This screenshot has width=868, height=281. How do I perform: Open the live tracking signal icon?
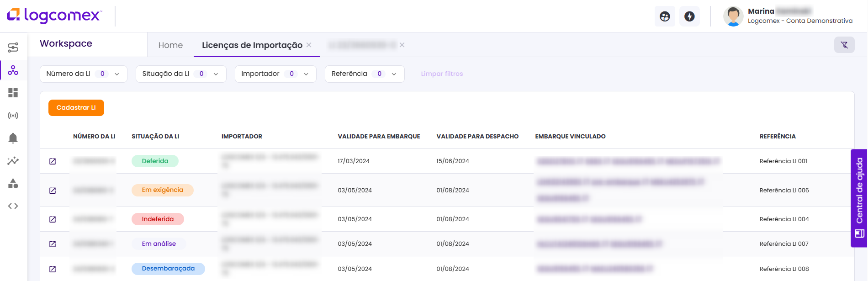tap(13, 116)
